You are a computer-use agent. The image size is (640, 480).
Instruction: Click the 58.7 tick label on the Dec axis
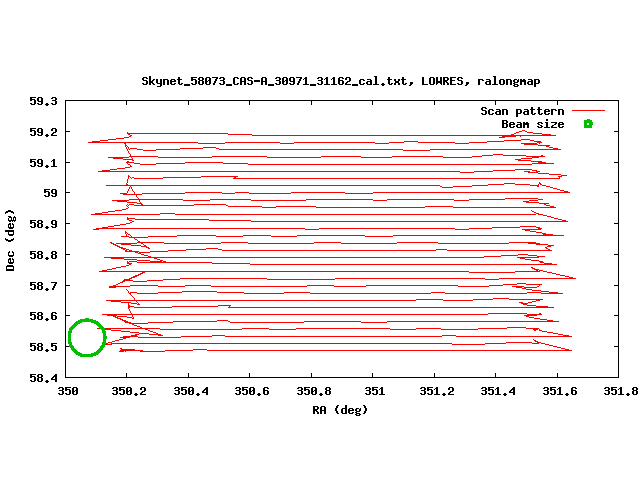point(43,286)
